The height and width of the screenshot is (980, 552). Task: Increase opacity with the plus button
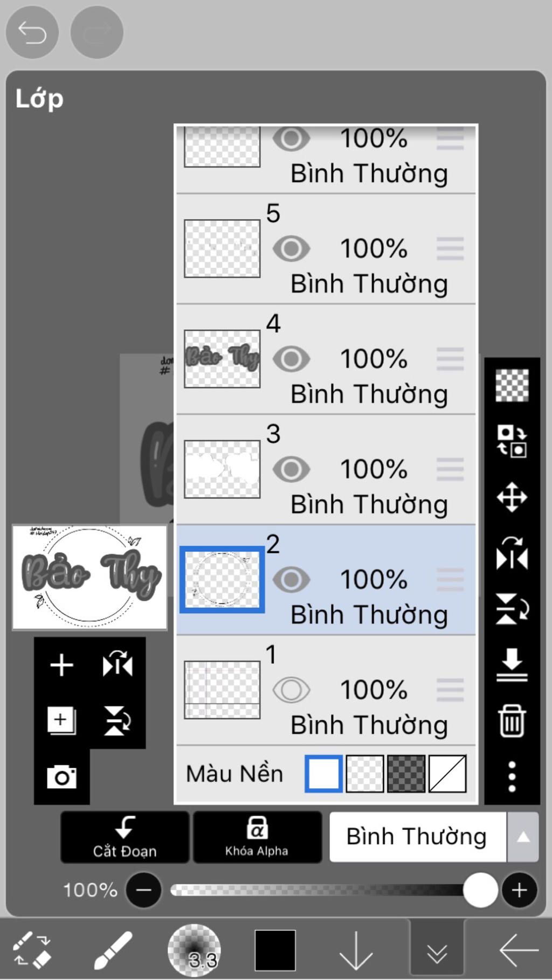(519, 890)
